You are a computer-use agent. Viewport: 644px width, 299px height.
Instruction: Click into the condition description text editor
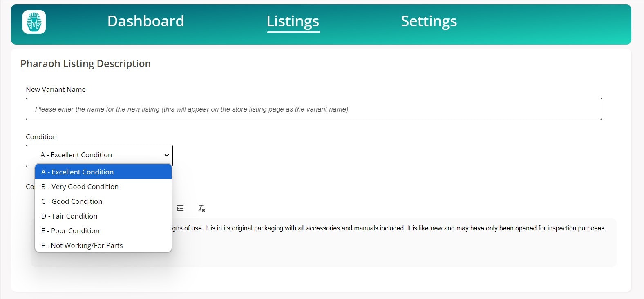pyautogui.click(x=323, y=243)
